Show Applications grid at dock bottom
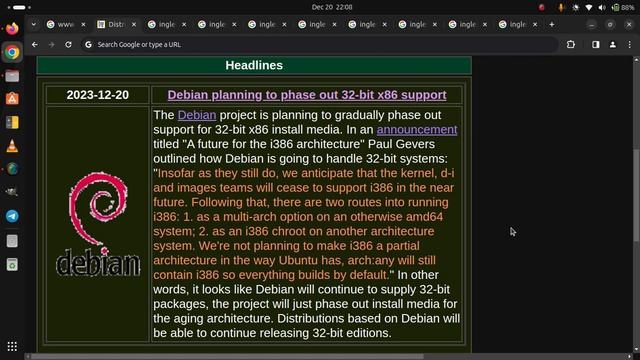The width and height of the screenshot is (640, 360). click(x=12, y=346)
